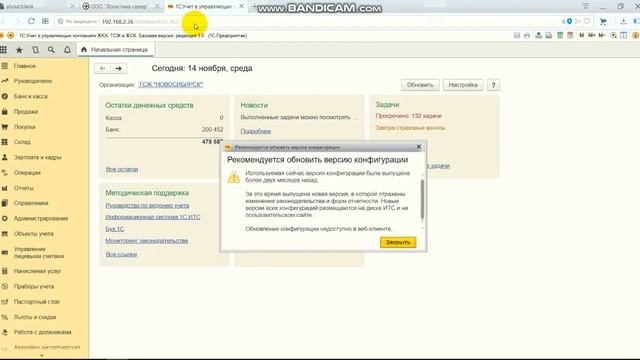The width and height of the screenshot is (640, 360).
Task: Open the Приборы учета section
Action: 34,287
